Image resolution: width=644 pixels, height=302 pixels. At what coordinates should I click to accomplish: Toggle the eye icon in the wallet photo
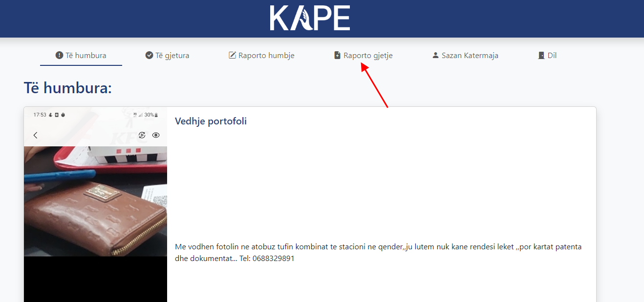tap(156, 135)
